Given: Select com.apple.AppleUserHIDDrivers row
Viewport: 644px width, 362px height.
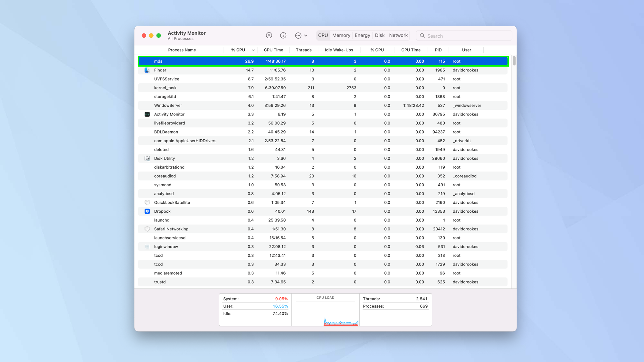Looking at the screenshot, I should pos(323,141).
